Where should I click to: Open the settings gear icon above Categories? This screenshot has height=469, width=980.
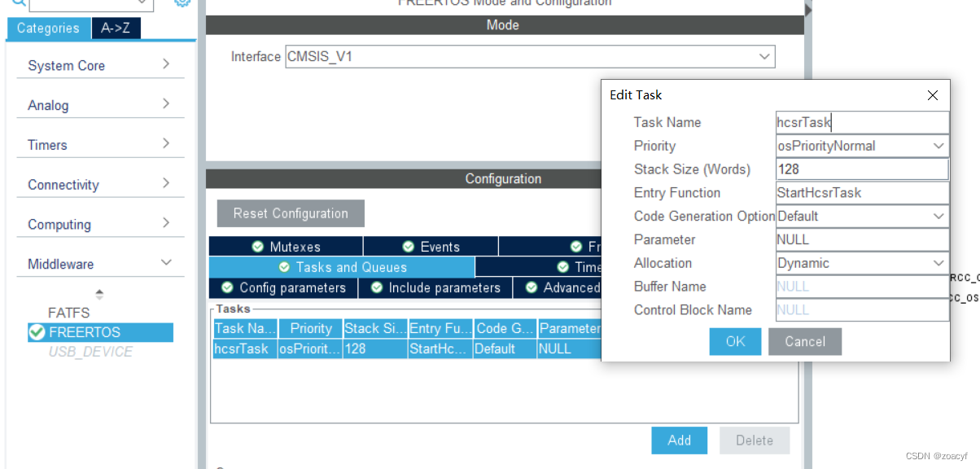point(182,2)
